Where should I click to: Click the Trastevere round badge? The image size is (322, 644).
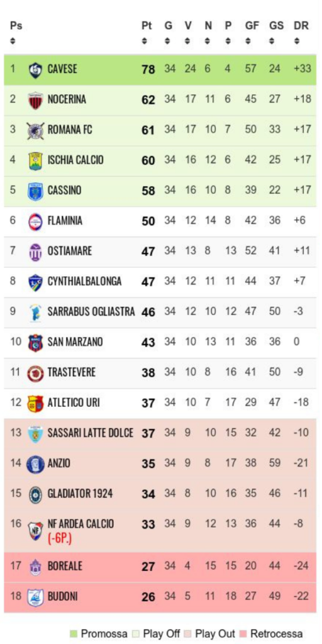click(x=35, y=373)
